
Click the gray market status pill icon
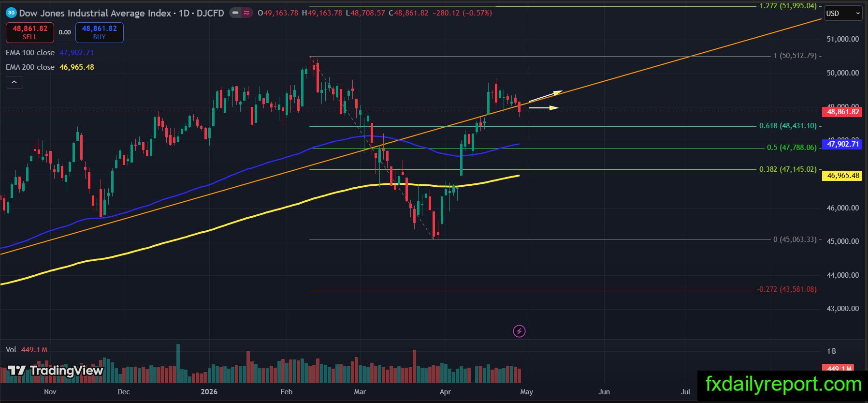coord(235,13)
